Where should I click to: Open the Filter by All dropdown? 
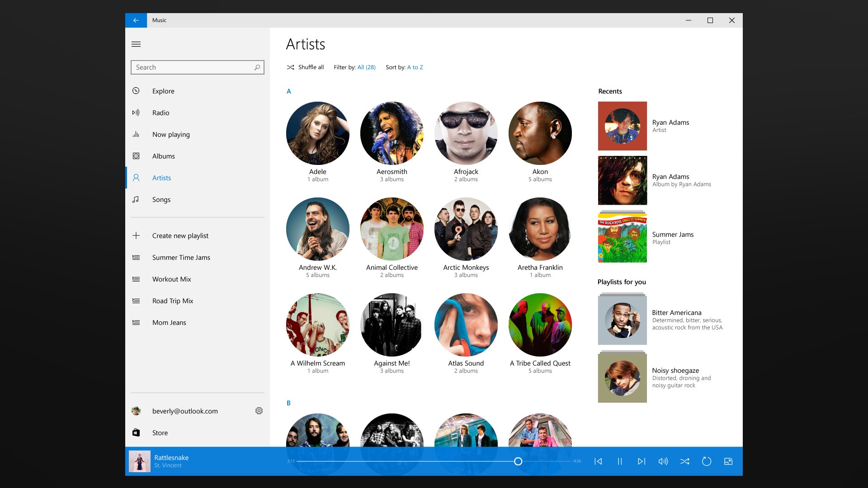(x=366, y=67)
